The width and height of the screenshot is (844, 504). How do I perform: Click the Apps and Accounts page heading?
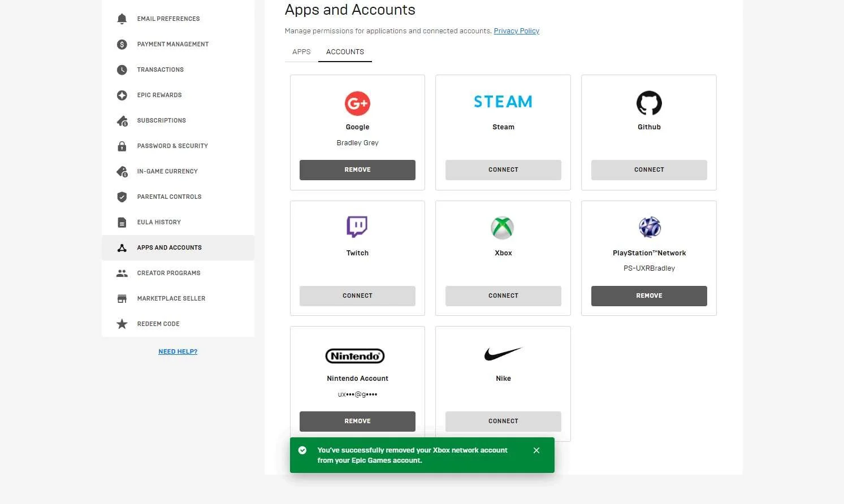click(350, 10)
